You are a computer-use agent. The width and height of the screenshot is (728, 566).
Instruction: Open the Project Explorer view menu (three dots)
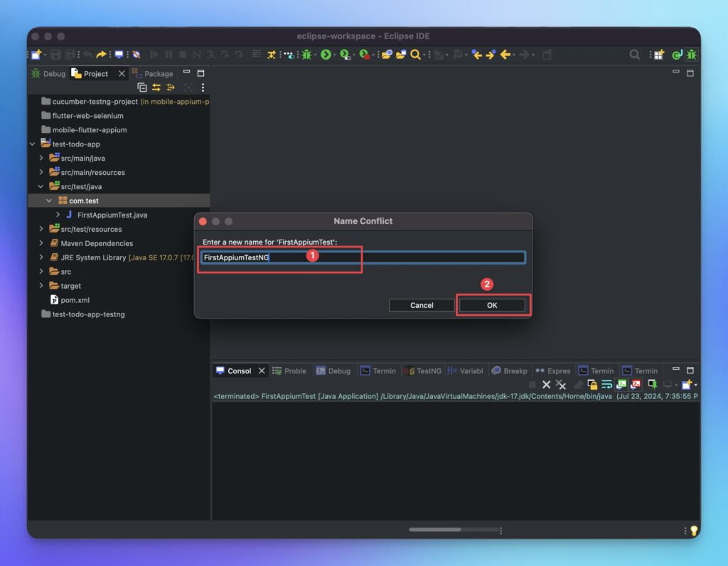pos(203,87)
